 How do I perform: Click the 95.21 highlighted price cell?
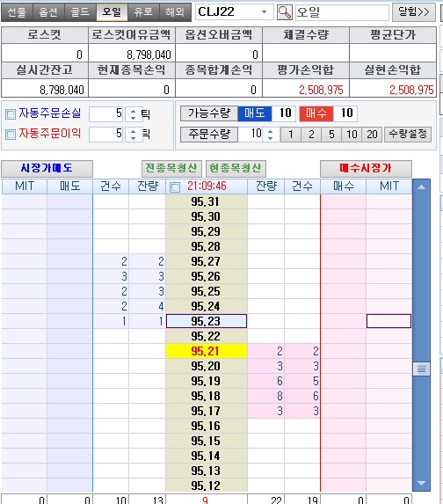pyautogui.click(x=207, y=351)
